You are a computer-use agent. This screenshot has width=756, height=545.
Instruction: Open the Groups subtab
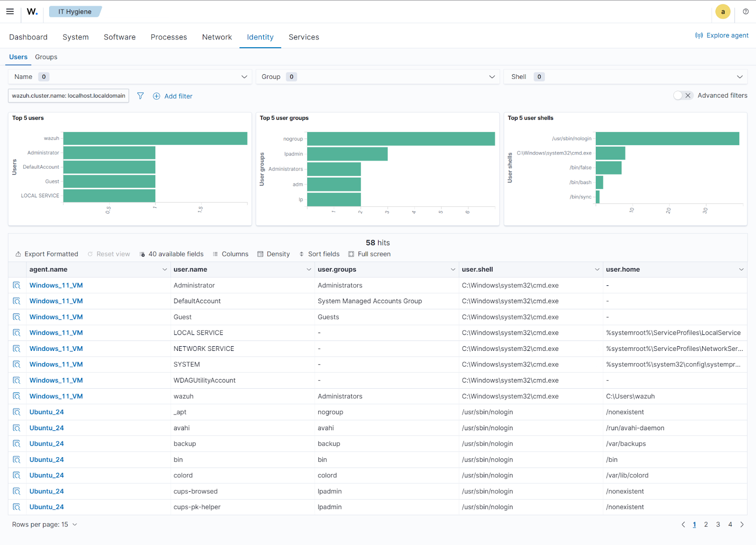46,57
